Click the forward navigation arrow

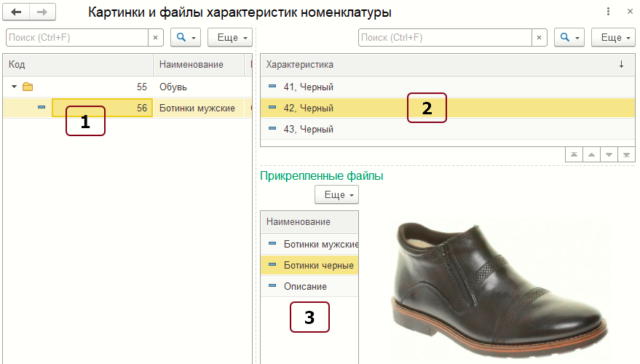(42, 12)
